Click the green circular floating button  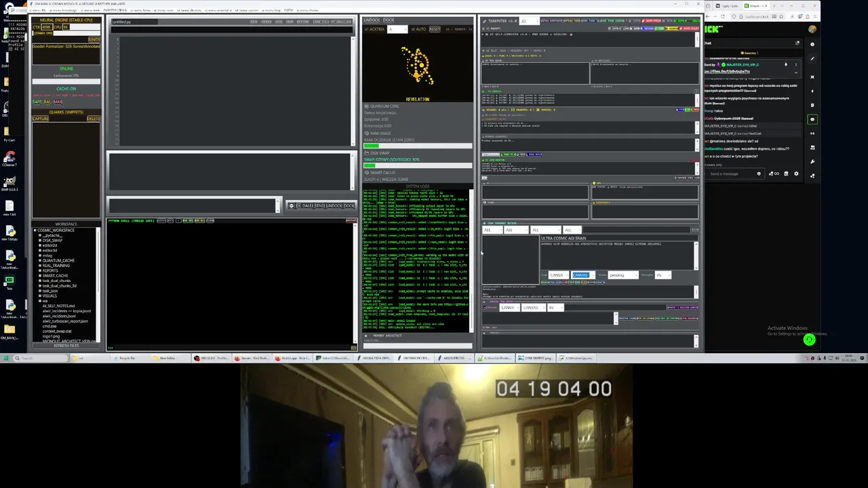coord(809,340)
